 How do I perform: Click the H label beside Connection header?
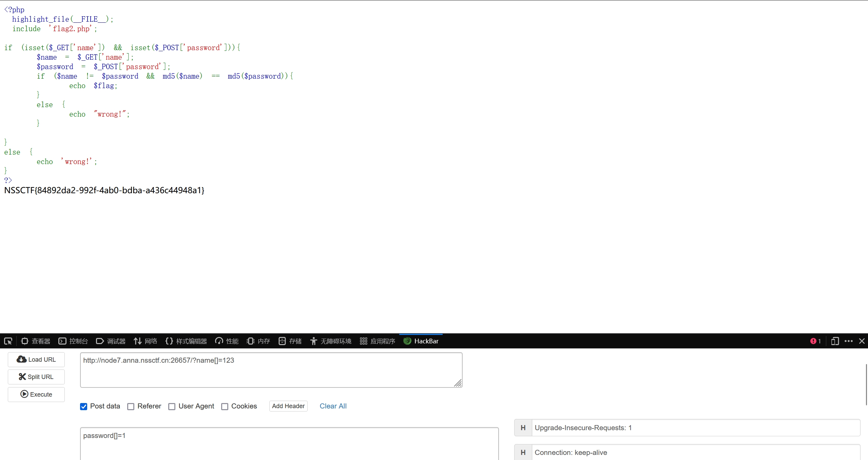[523, 452]
